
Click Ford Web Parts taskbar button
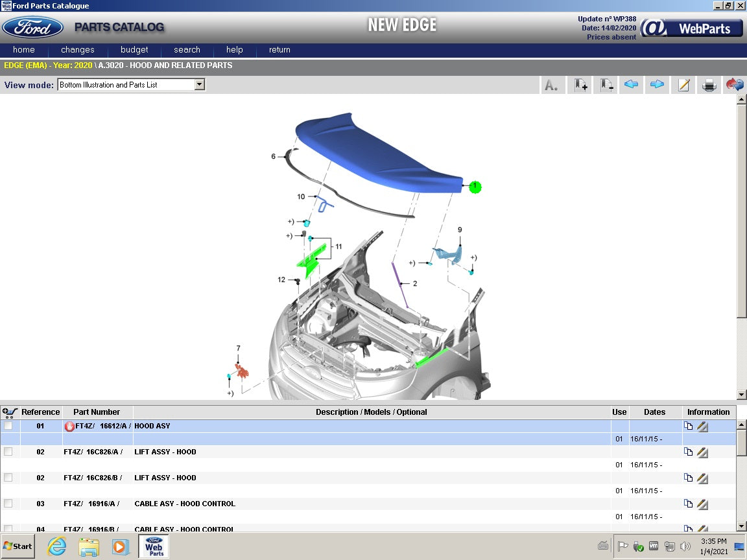point(154,546)
